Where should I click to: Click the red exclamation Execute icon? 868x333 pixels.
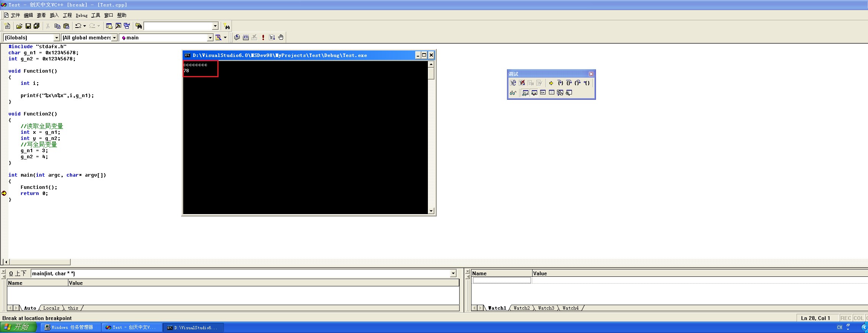(x=263, y=37)
